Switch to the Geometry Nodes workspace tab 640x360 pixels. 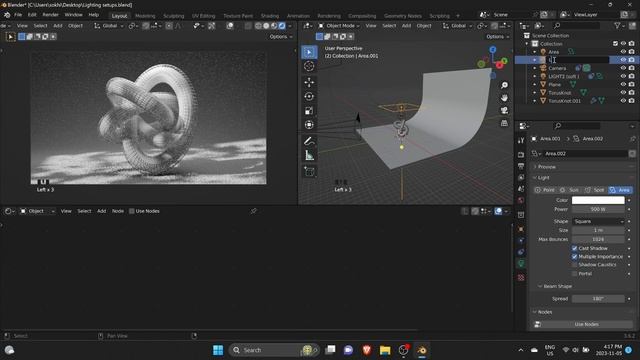[x=402, y=16]
